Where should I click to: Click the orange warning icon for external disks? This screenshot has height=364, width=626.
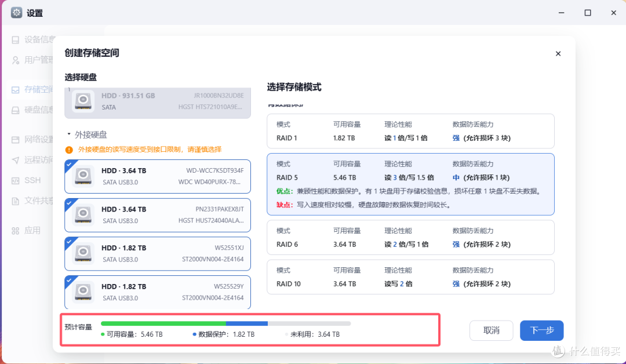pos(69,150)
